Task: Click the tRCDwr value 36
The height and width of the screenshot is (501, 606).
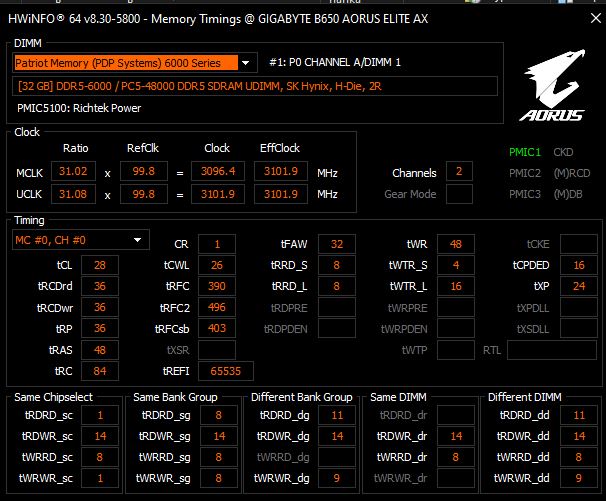Action: (x=100, y=307)
